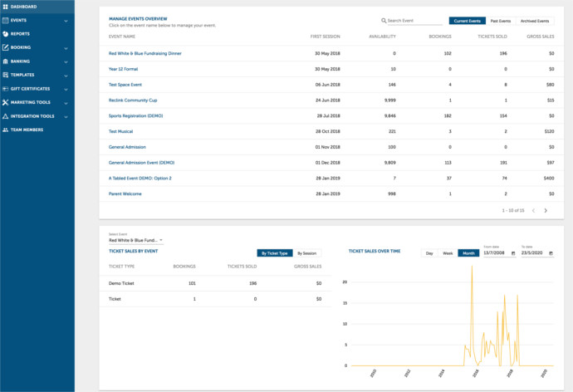Switch chart to Day view
Screen dimensions: 573x392
[429, 252]
